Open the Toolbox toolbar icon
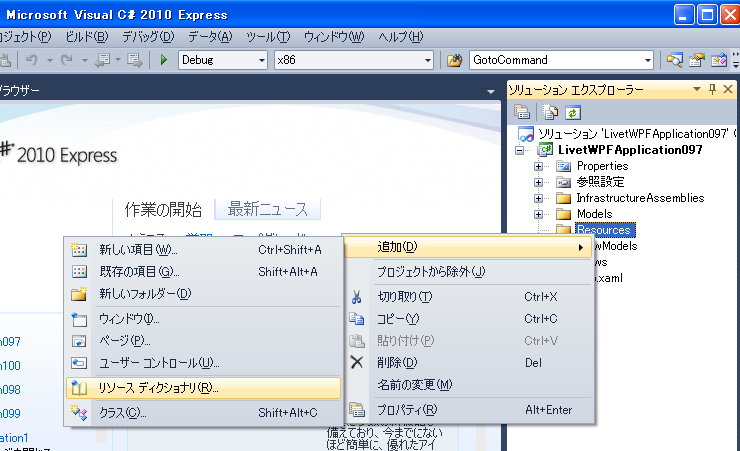This screenshot has height=451, width=740. [719, 60]
